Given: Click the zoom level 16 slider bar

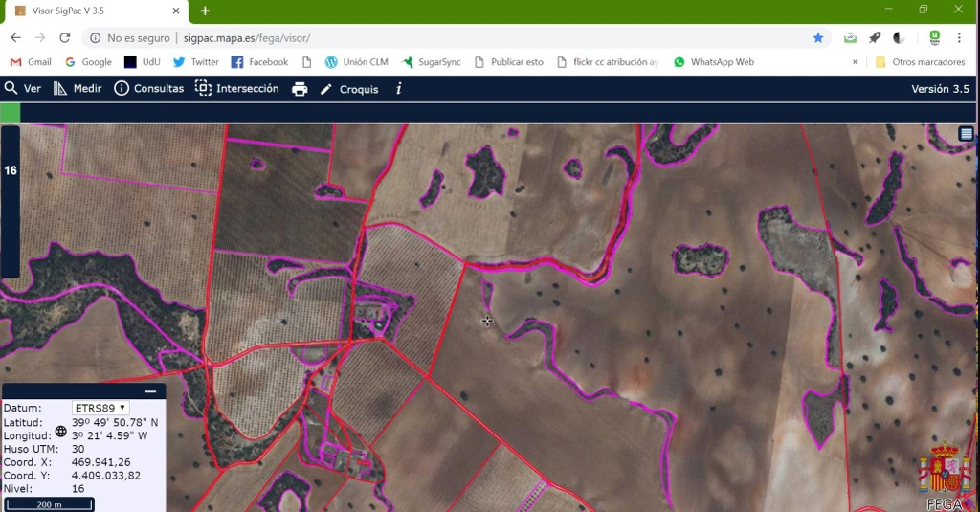Looking at the screenshot, I should [x=11, y=201].
